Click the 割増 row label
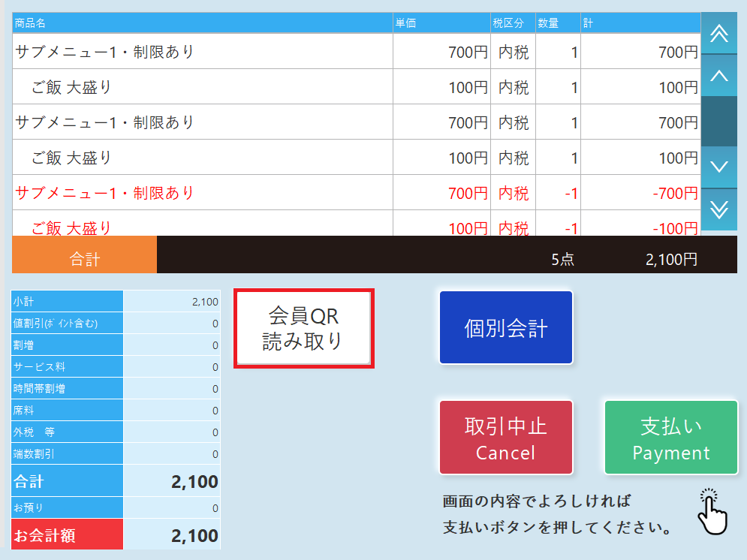Screen dimensions: 747x560 (x=67, y=345)
